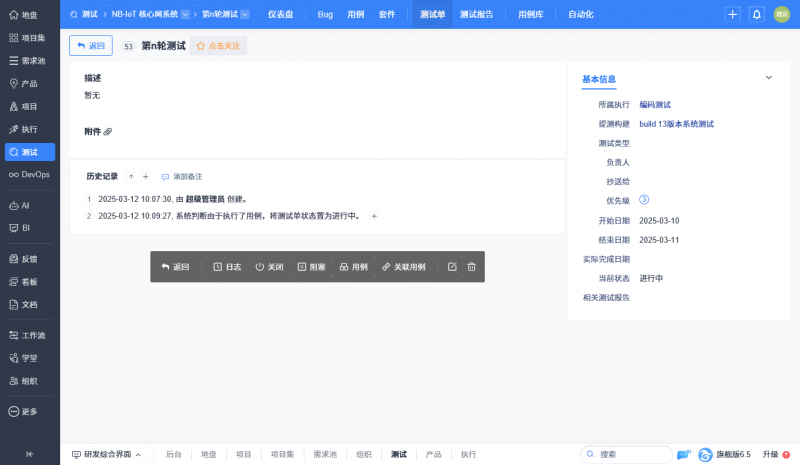The image size is (800, 465).
Task: Click 关联用例 in floating toolbar
Action: [404, 267]
